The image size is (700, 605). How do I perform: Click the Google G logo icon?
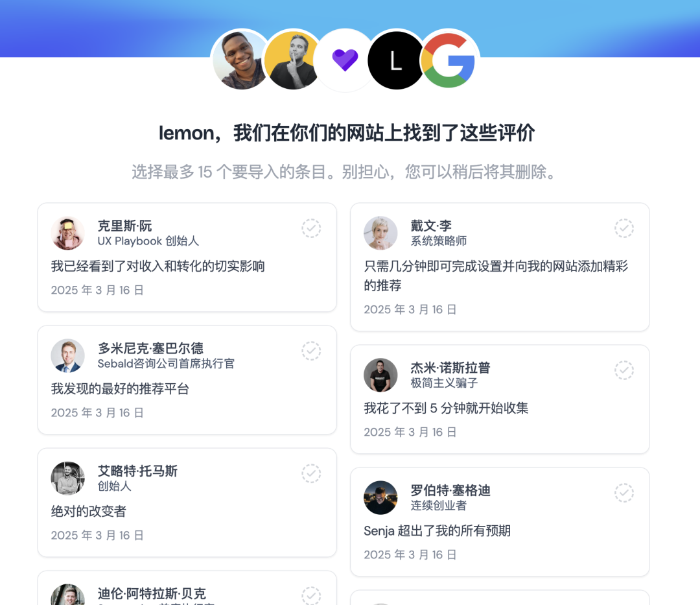coord(449,60)
